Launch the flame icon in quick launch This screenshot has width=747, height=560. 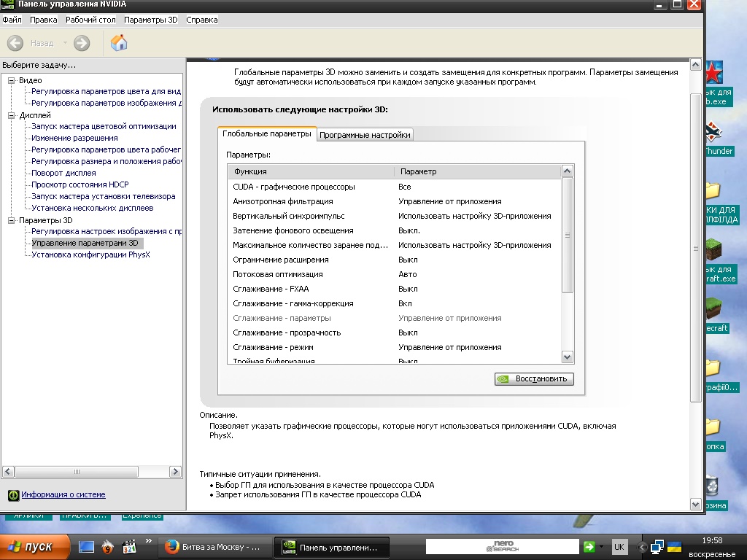(108, 547)
